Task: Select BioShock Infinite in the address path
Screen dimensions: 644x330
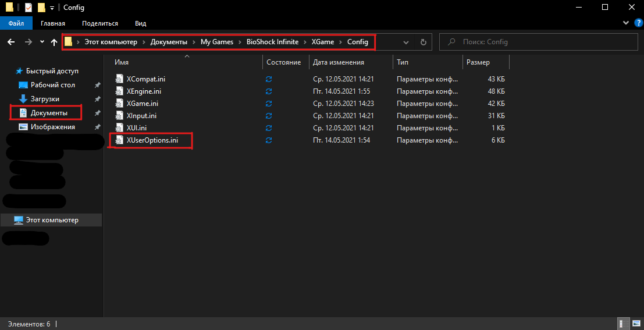Action: pos(272,42)
